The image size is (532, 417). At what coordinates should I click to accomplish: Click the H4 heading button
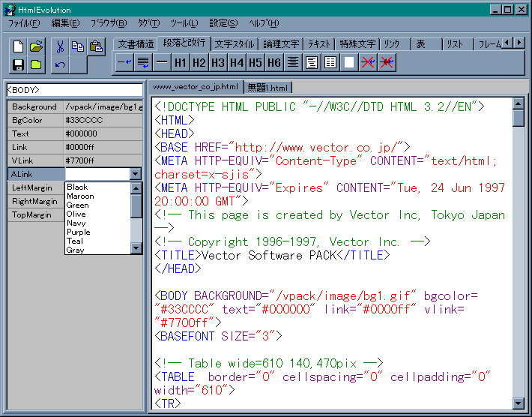pyautogui.click(x=237, y=62)
